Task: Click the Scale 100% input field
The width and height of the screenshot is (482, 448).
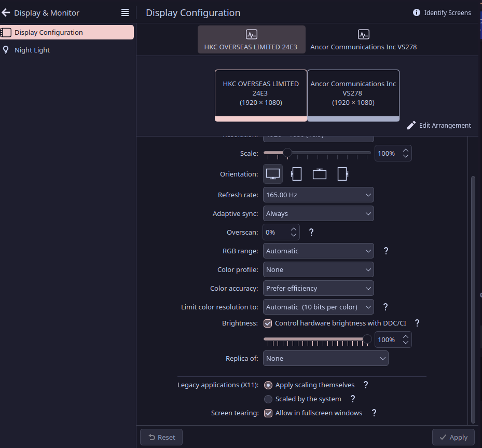Action: 393,154
